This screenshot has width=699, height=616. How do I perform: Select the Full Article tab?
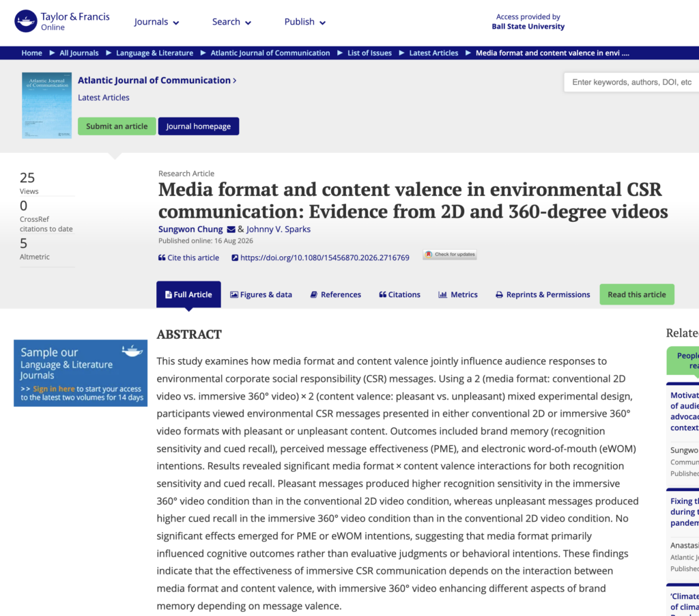(x=188, y=294)
